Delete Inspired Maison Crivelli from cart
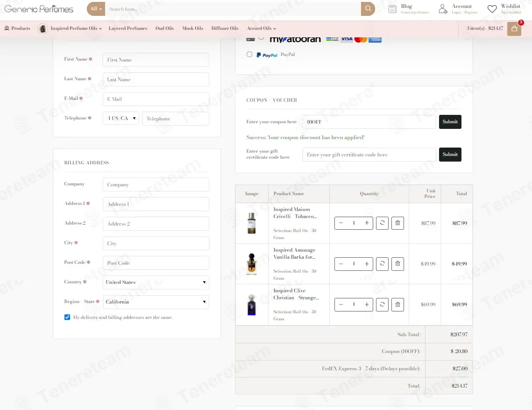The height and width of the screenshot is (410, 532). [397, 223]
